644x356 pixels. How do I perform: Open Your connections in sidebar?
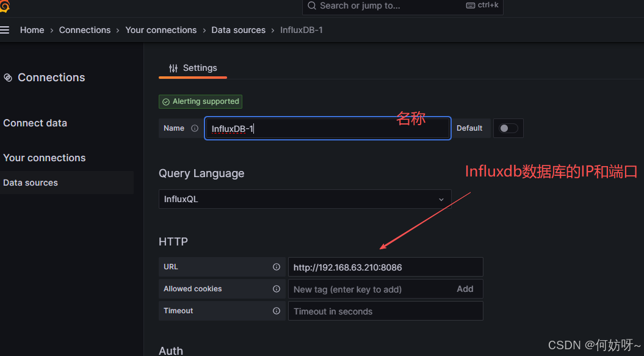[x=45, y=158]
